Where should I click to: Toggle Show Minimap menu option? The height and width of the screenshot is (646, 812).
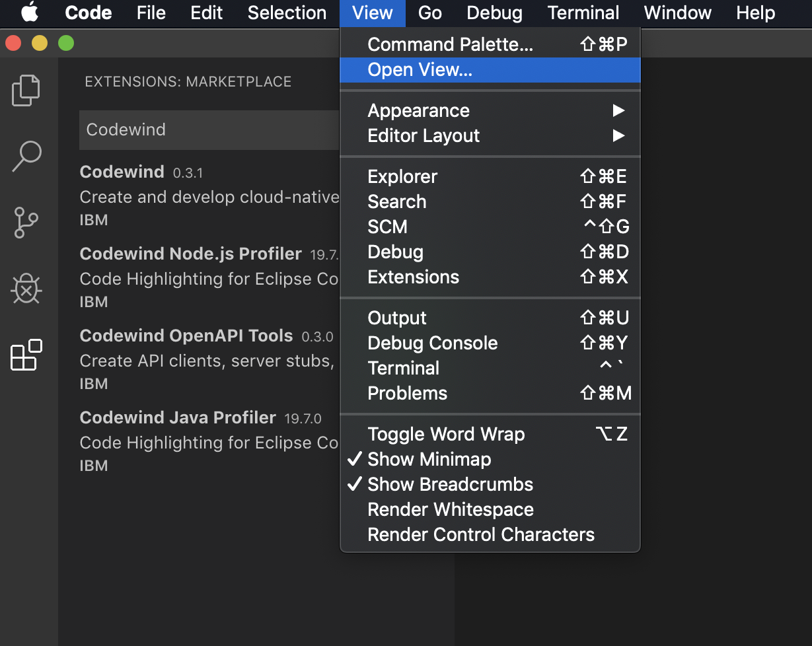[x=490, y=459]
